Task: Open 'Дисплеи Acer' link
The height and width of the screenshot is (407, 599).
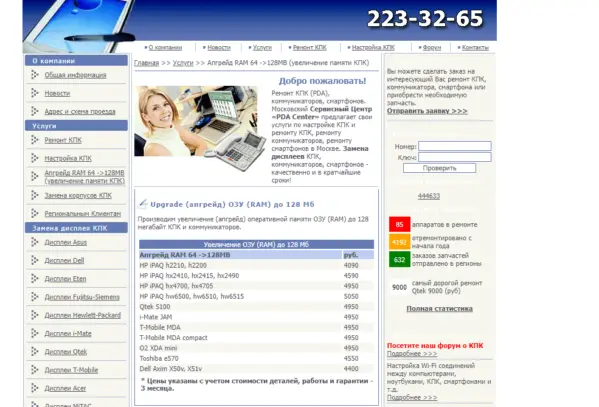Action: (x=65, y=388)
